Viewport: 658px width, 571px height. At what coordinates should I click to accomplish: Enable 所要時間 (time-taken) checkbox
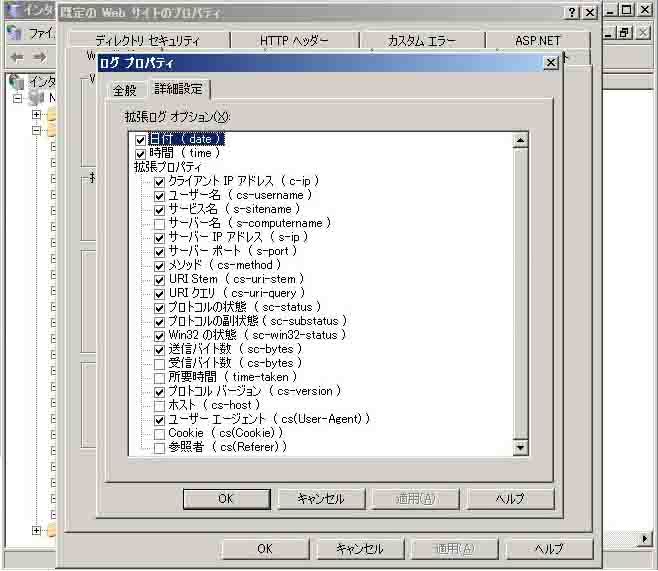(159, 378)
